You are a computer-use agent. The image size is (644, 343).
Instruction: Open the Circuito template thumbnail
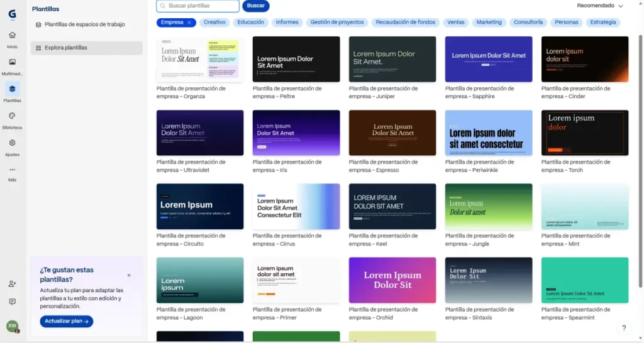coord(200,207)
